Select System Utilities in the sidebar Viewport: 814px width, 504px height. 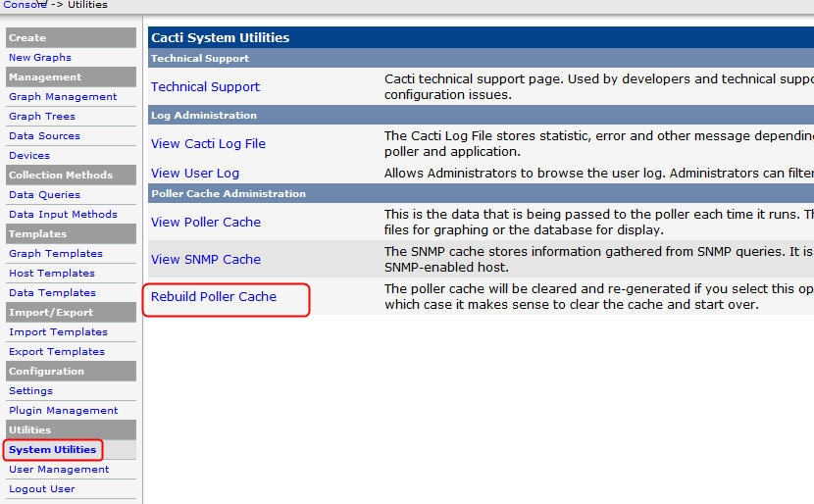coord(52,449)
